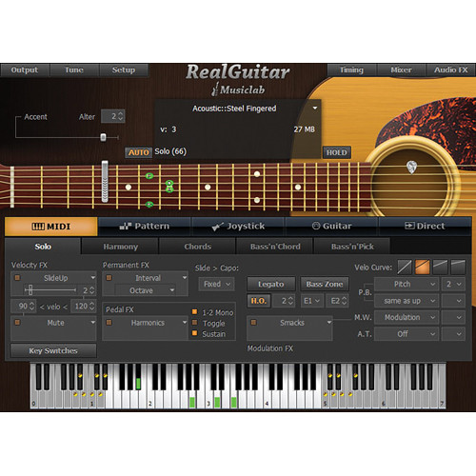Click the Accent slider handle
The height and width of the screenshot is (476, 476).
(x=103, y=137)
